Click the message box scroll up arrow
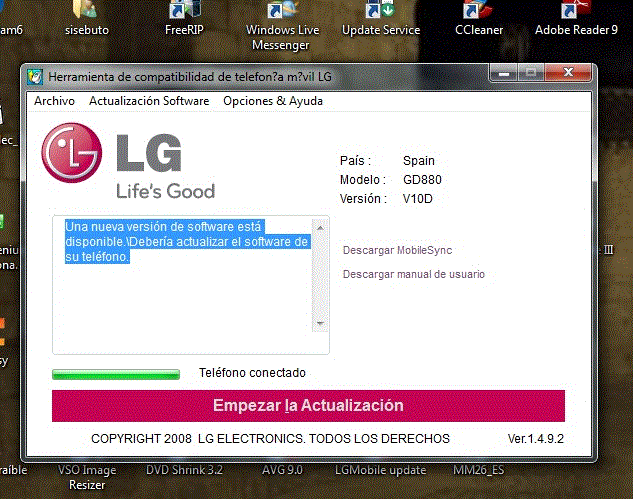Screen dimensions: 633x499 point(320,228)
